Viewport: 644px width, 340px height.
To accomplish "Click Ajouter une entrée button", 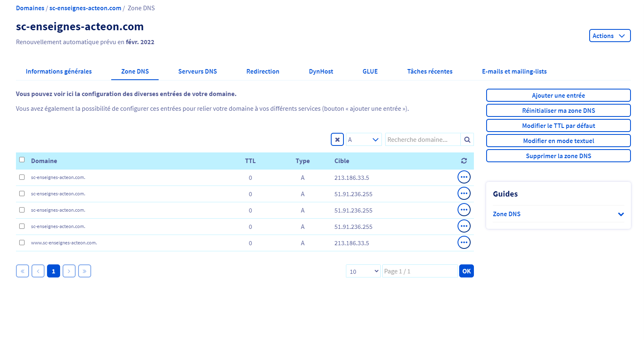I will [558, 96].
